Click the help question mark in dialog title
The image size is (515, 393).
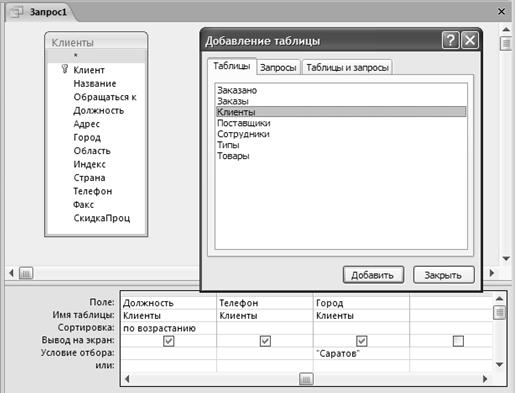click(450, 40)
